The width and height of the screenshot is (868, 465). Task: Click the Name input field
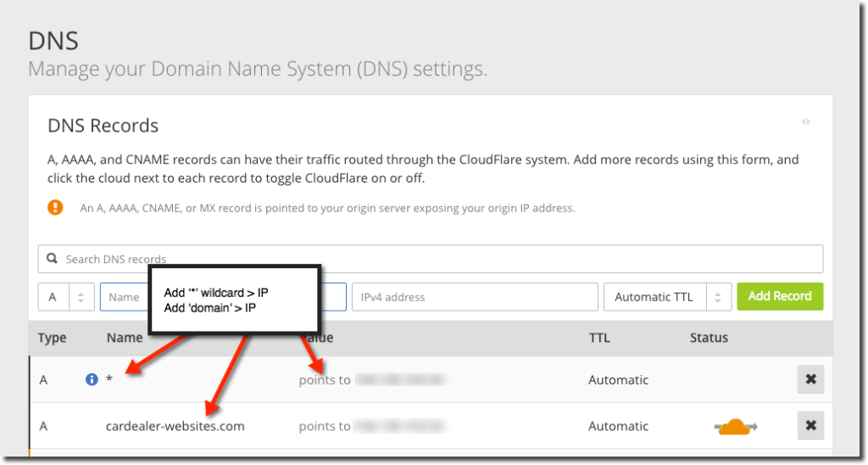click(223, 297)
